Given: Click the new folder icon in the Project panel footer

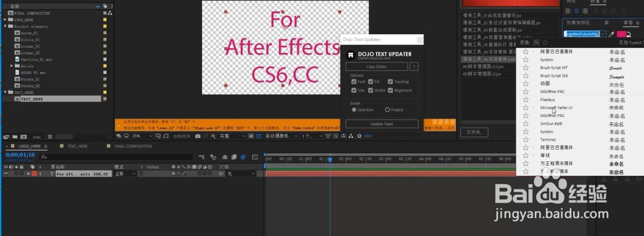Looking at the screenshot, I should pyautogui.click(x=15, y=137).
